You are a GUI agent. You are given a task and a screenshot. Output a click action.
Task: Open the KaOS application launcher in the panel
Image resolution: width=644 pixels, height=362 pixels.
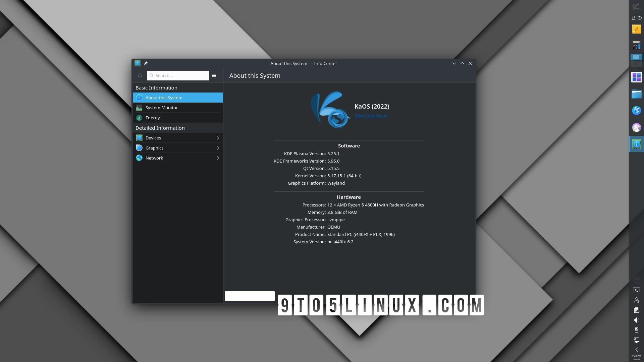(x=636, y=6)
